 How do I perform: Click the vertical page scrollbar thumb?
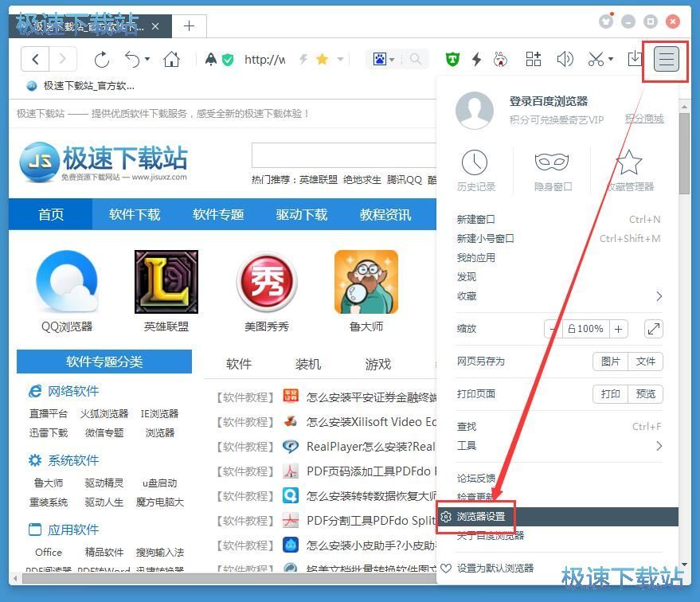tap(684, 153)
